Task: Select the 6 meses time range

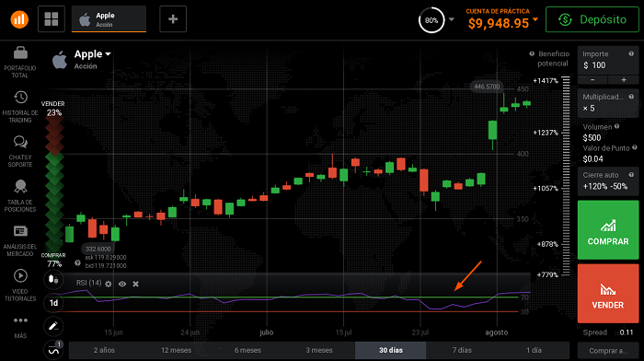Action: pos(247,350)
